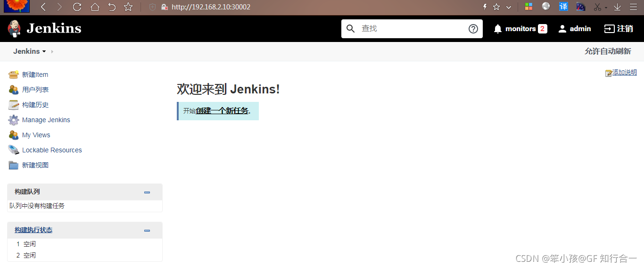The width and height of the screenshot is (644, 267).
Task: Click 创建一个新任务 link
Action: tap(222, 111)
